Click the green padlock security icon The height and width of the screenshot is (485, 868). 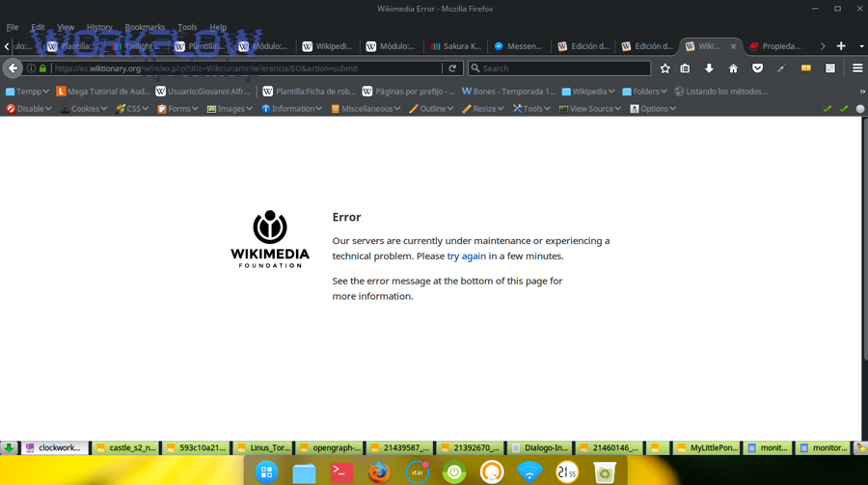[x=42, y=68]
